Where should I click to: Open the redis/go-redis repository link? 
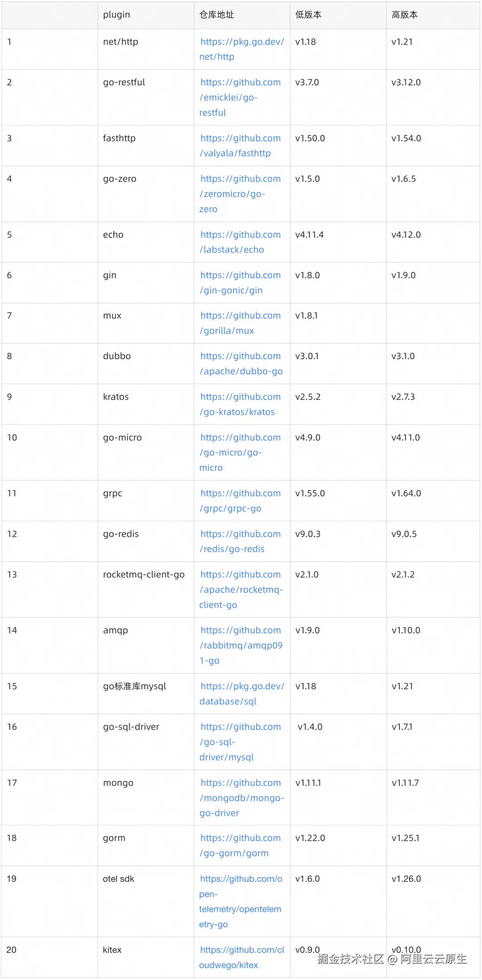pyautogui.click(x=240, y=541)
